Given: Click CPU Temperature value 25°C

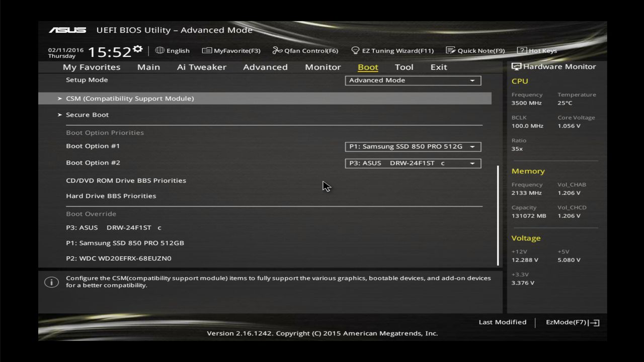Looking at the screenshot, I should 565,103.
